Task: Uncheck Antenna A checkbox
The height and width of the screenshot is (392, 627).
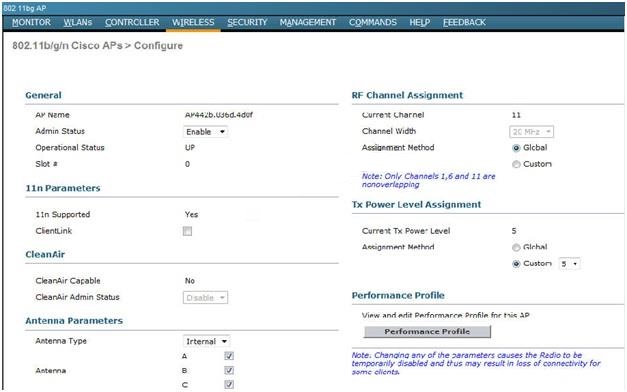Action: 229,356
